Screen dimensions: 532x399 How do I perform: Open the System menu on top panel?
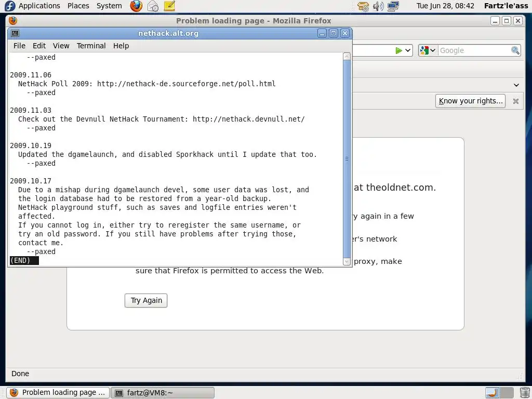coord(109,6)
